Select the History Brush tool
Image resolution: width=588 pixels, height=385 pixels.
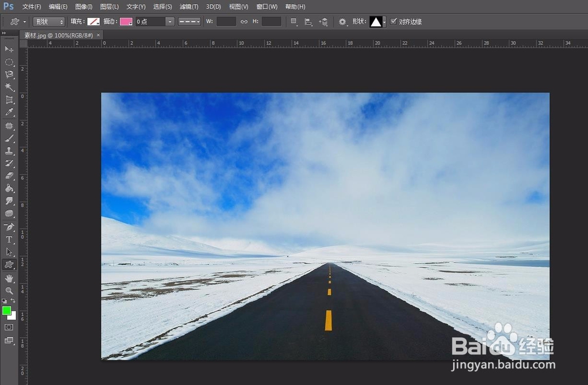9,163
